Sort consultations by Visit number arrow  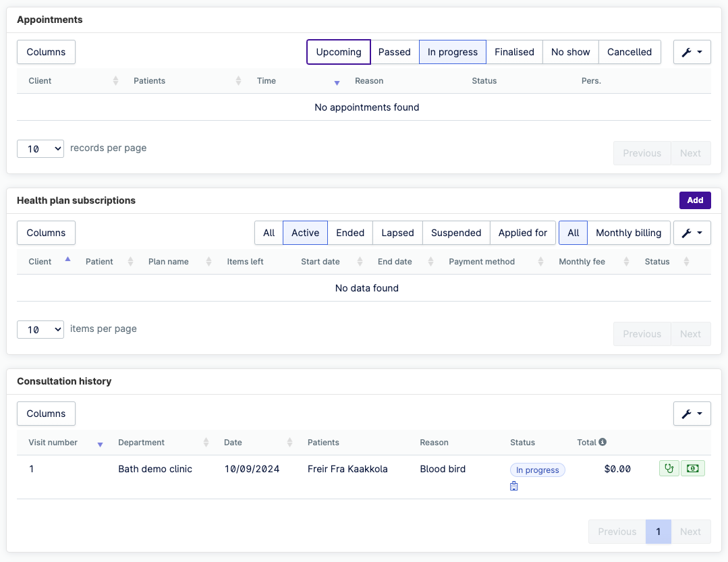(101, 444)
